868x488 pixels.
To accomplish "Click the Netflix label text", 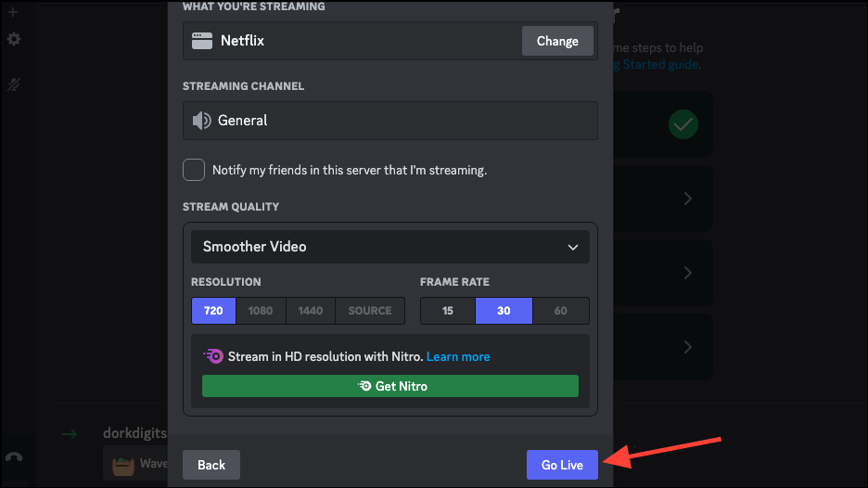I will coord(242,41).
